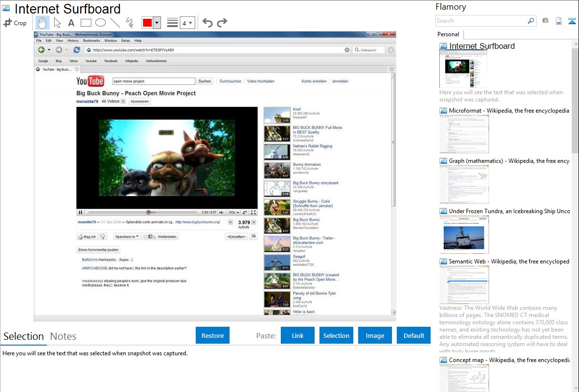
Task: Undo the last annotation
Action: (x=207, y=23)
